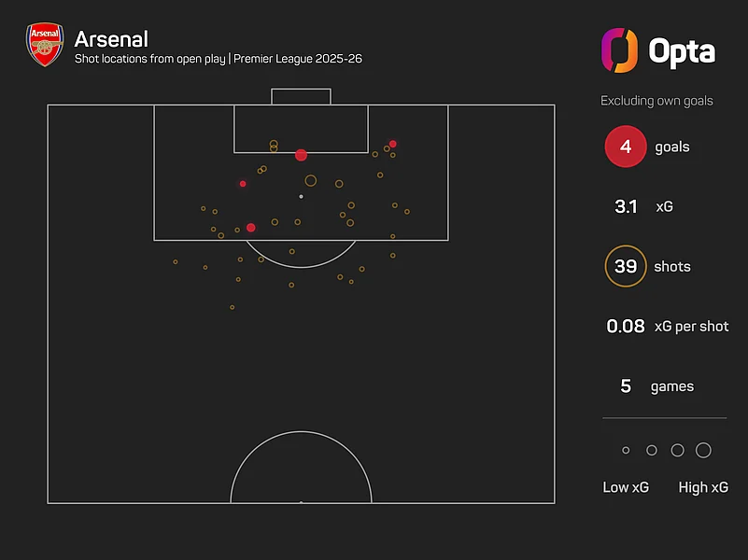Click the Excluding own goals note
The height and width of the screenshot is (560, 748).
click(x=656, y=101)
